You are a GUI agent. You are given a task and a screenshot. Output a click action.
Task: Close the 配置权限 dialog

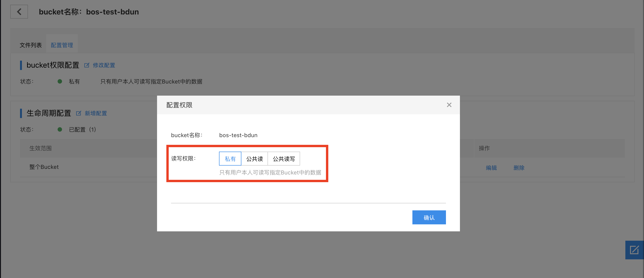pos(449,105)
